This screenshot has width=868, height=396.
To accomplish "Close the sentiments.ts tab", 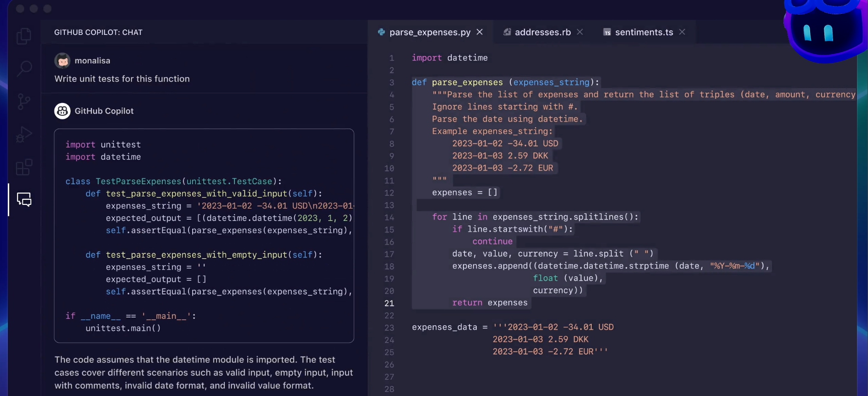I will [x=682, y=32].
